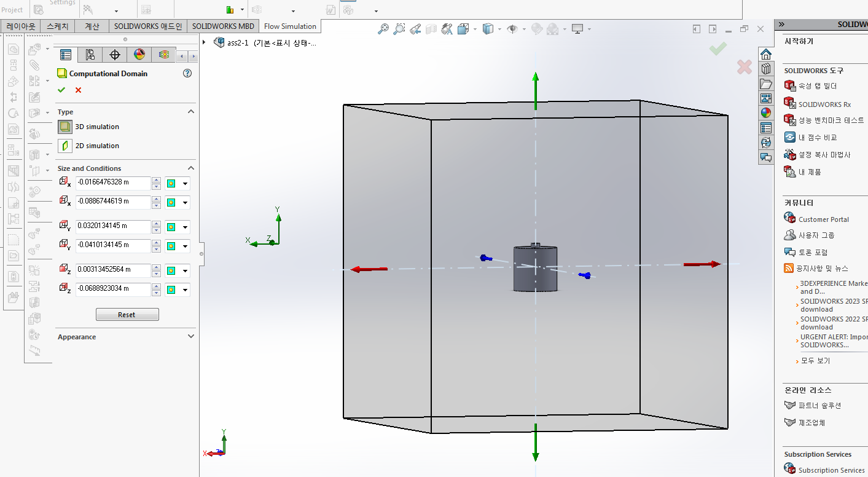Expand the ass2-1 tree node arrow
The width and height of the screenshot is (868, 477).
205,42
